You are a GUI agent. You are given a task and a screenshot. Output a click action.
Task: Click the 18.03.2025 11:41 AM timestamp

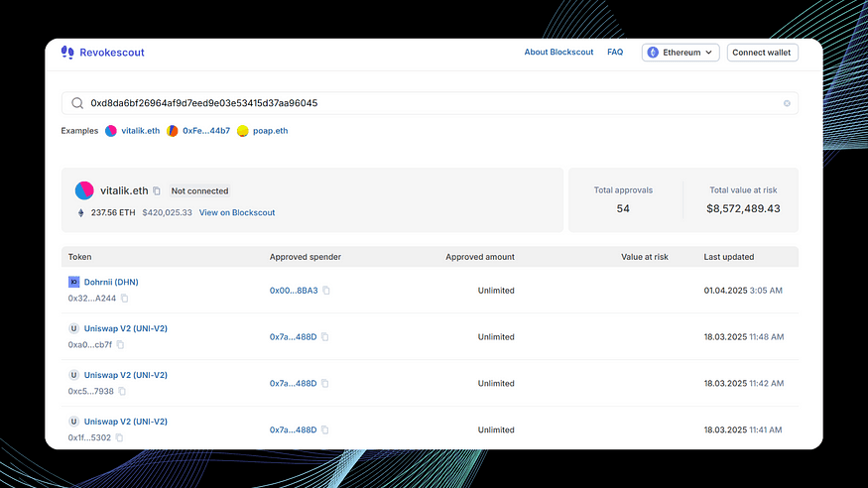point(742,429)
